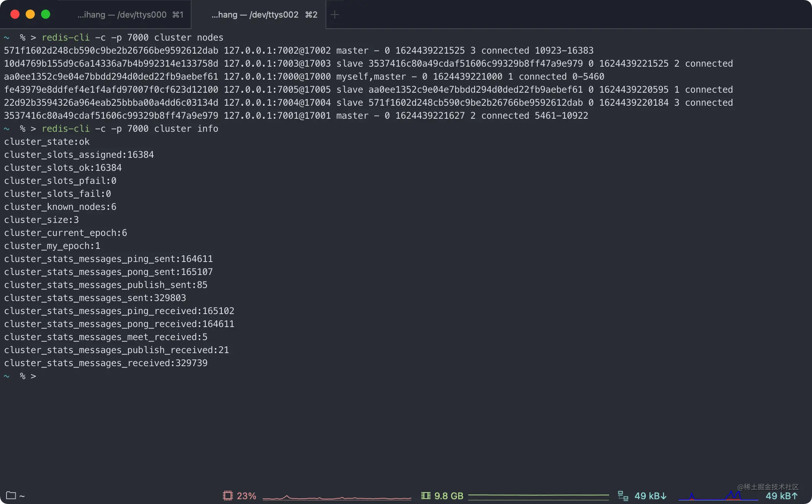812x504 pixels.
Task: Open a new tab with plus button
Action: [335, 15]
